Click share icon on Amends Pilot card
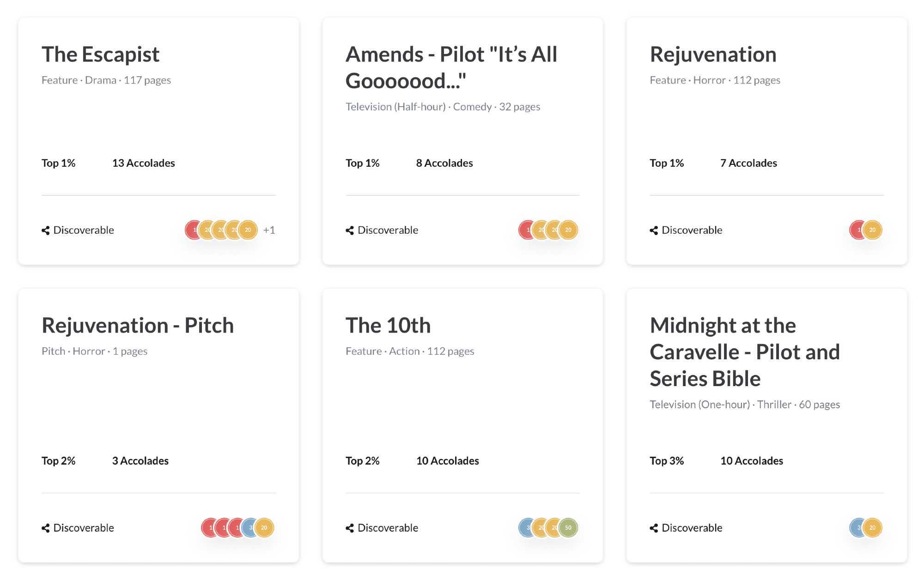Image resolution: width=924 pixels, height=581 pixels. [x=350, y=230]
